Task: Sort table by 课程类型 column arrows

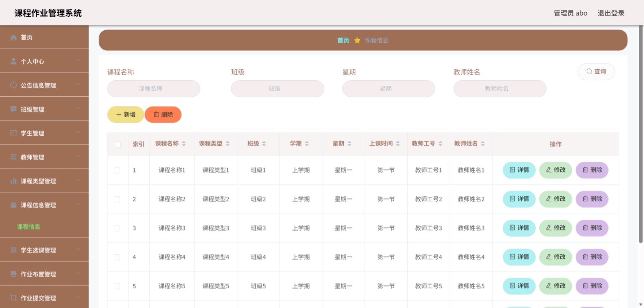Action: pyautogui.click(x=228, y=144)
